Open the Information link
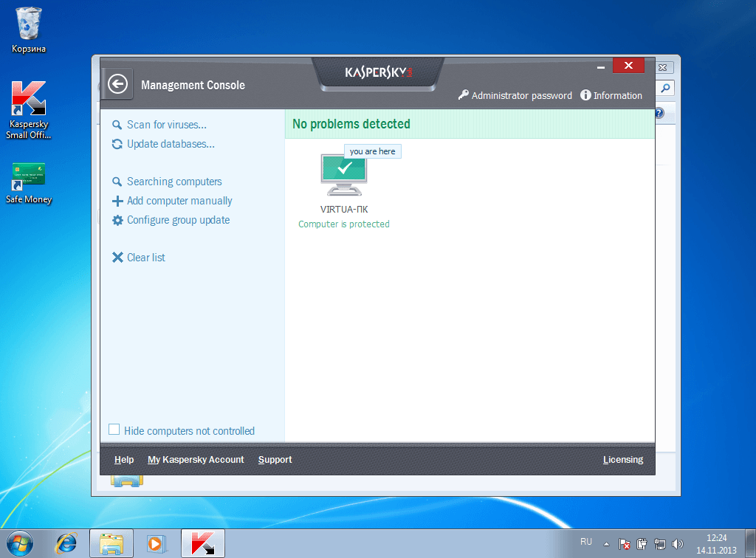The image size is (756, 558). click(617, 95)
